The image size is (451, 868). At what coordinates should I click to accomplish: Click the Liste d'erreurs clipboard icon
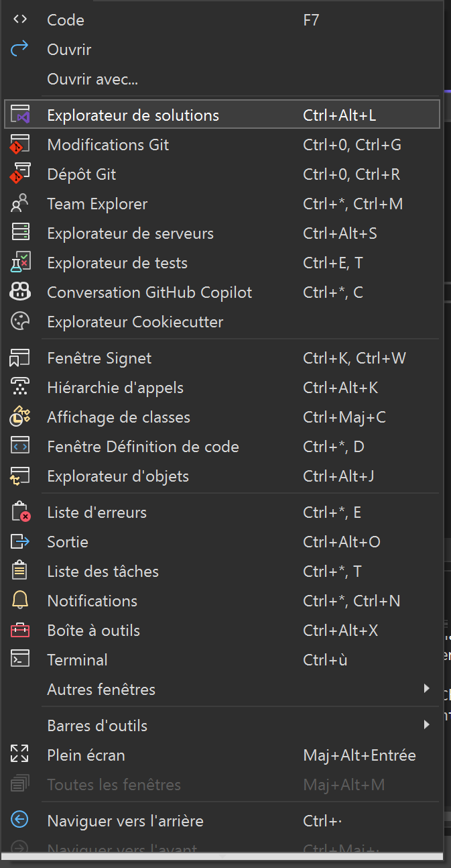[20, 512]
